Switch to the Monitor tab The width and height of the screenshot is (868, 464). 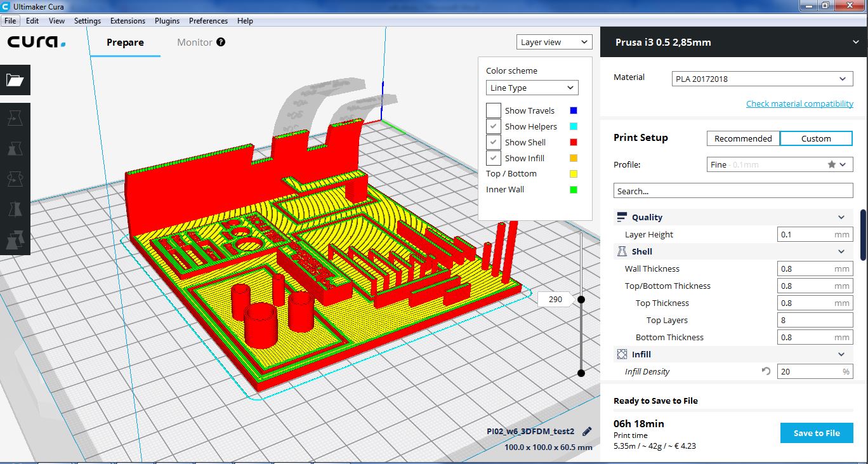(x=195, y=43)
